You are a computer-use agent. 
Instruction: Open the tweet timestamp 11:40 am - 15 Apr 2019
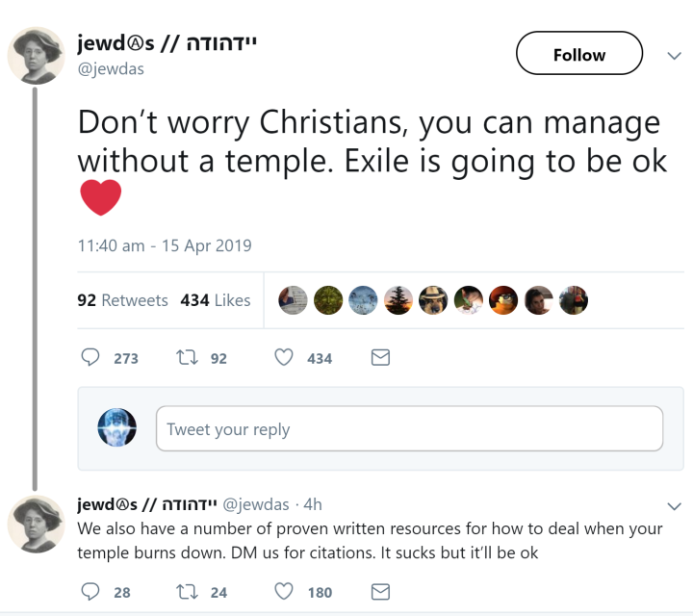164,245
